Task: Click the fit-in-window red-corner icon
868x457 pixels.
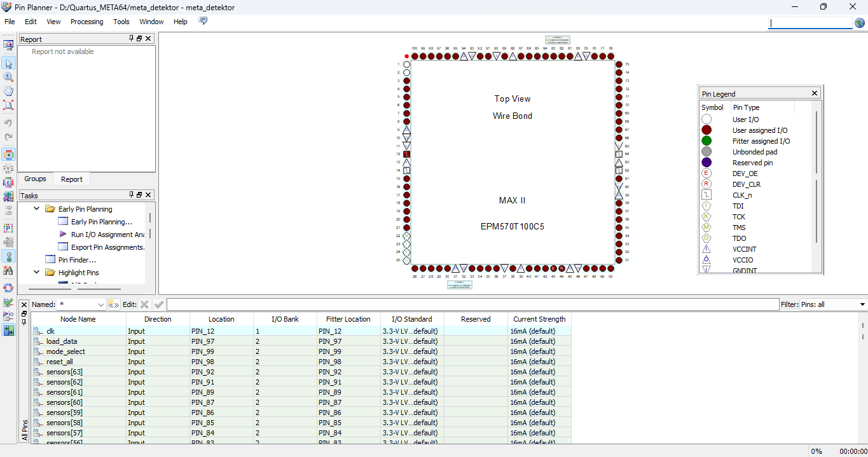Action: pos(8,105)
